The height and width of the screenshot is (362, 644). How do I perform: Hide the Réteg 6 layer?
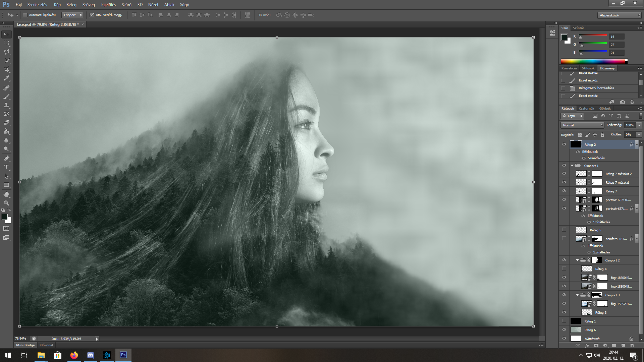click(564, 330)
